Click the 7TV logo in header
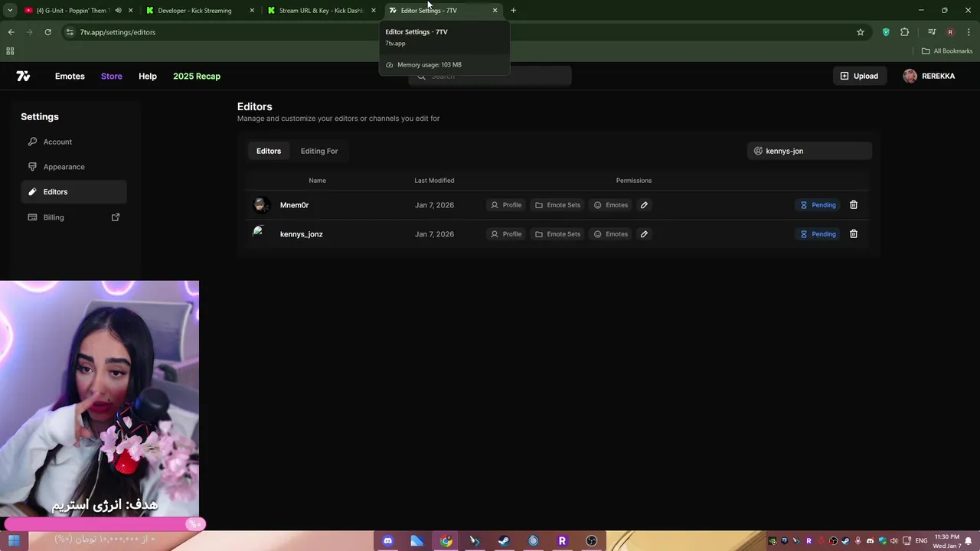 point(23,76)
